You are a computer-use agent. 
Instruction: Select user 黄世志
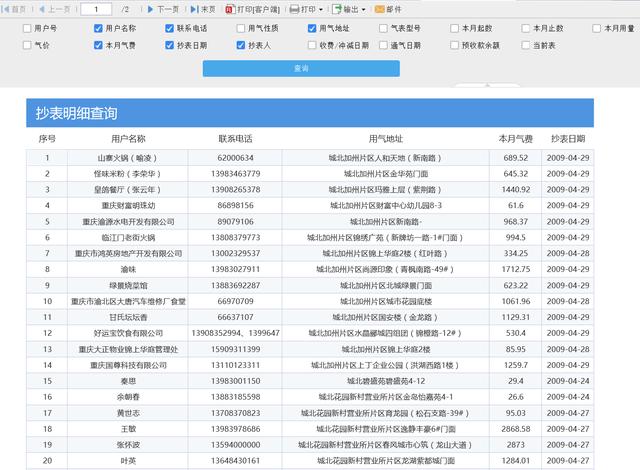click(x=128, y=413)
